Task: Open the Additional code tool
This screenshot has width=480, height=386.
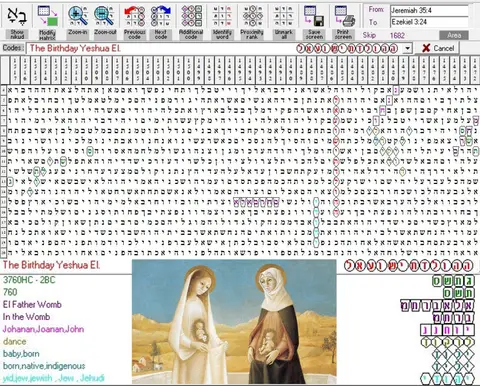Action: 191,16
